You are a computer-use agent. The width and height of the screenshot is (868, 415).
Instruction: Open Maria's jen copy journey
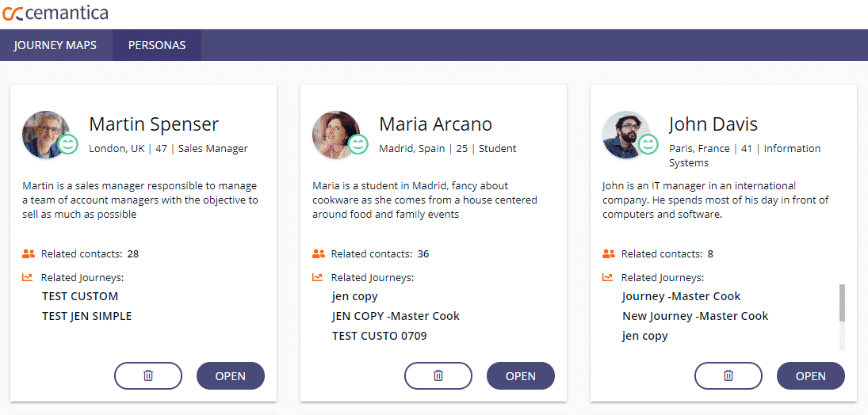(355, 296)
